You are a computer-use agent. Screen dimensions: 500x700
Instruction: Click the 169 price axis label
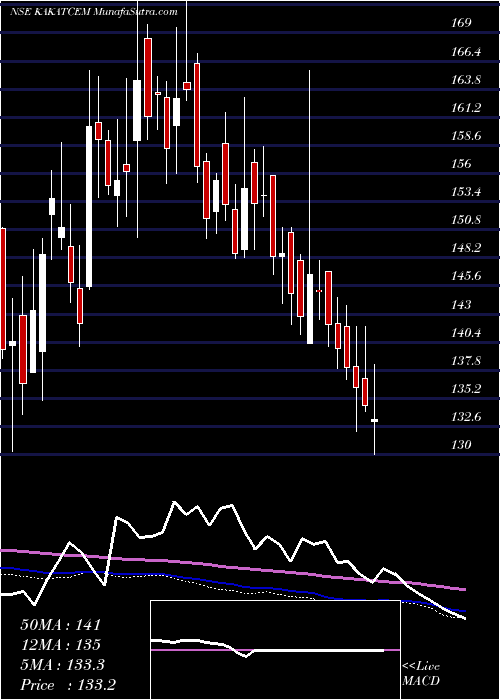461,23
